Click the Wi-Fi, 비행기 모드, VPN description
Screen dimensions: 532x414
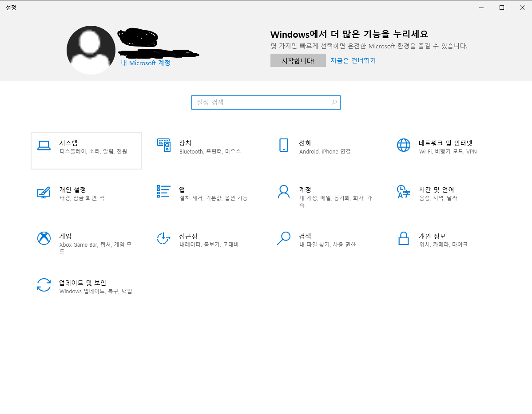(x=448, y=152)
